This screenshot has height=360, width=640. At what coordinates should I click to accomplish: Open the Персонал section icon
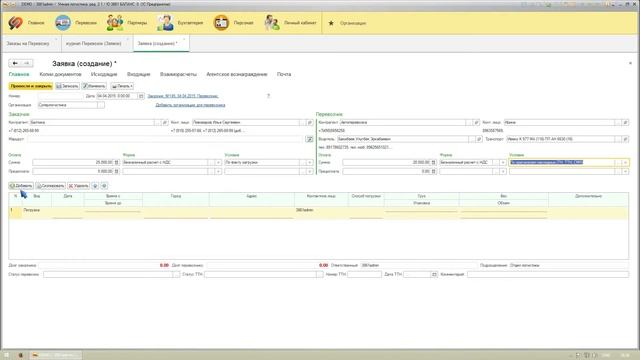pos(221,23)
